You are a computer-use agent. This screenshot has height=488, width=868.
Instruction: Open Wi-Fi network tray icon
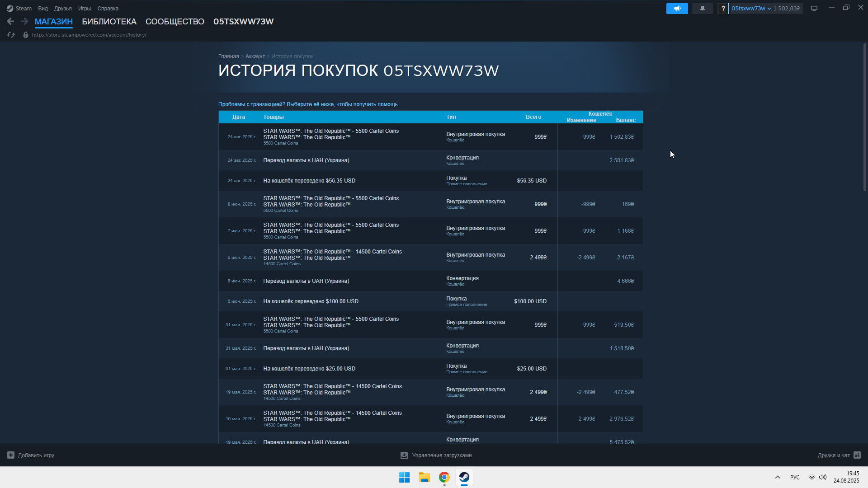[812, 477]
